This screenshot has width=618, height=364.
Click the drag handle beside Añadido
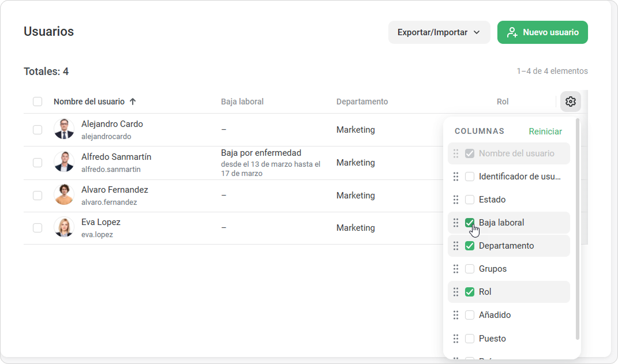point(456,315)
